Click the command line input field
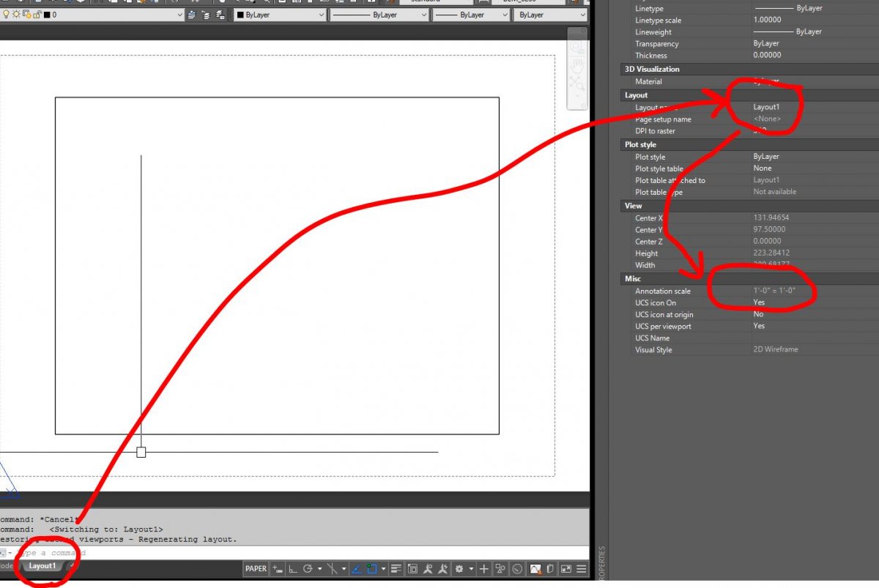 (x=300, y=553)
